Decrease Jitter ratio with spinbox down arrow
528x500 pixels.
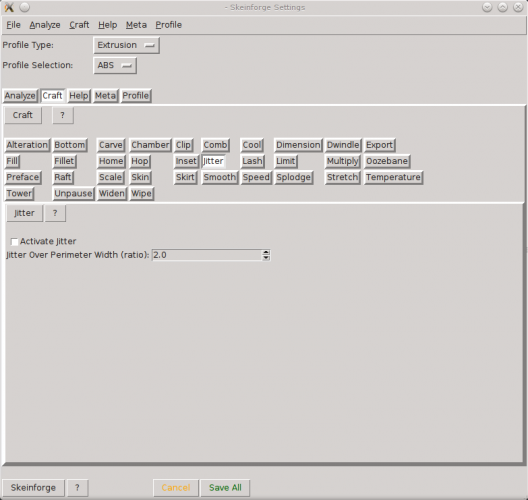tap(266, 258)
